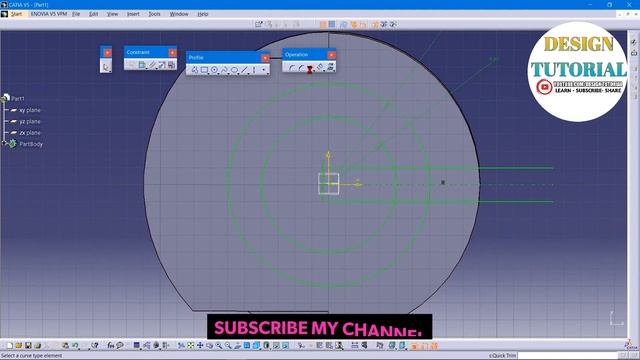The height and width of the screenshot is (360, 640).
Task: Click the Zoom Out icon
Action: [228, 346]
